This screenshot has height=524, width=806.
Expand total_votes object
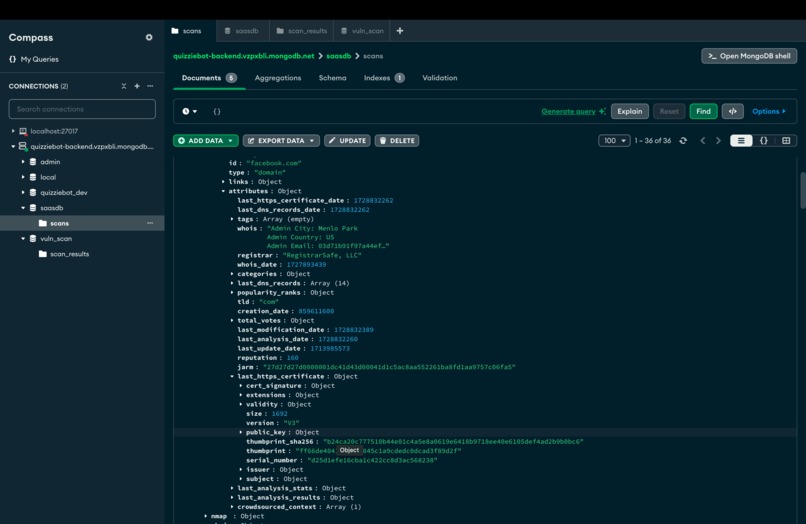(232, 320)
